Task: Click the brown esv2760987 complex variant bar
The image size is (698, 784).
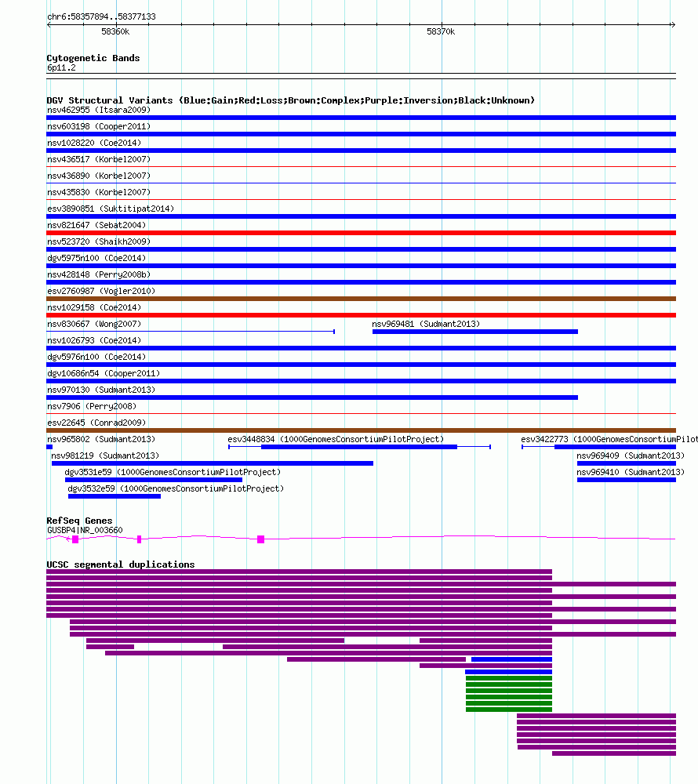Action: point(361,299)
